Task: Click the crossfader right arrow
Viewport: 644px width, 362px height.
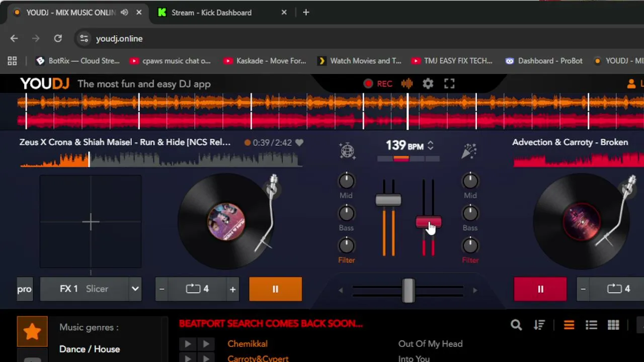Action: point(474,290)
